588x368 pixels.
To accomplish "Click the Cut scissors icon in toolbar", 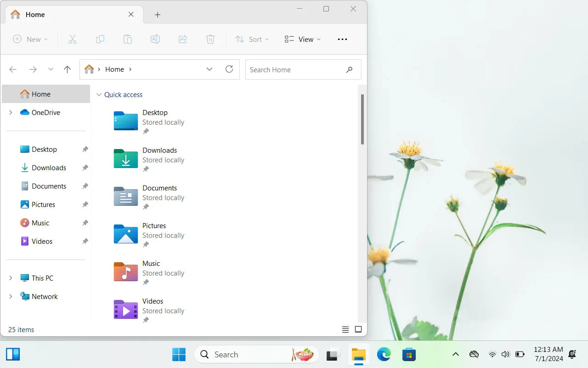I will 73,39.
